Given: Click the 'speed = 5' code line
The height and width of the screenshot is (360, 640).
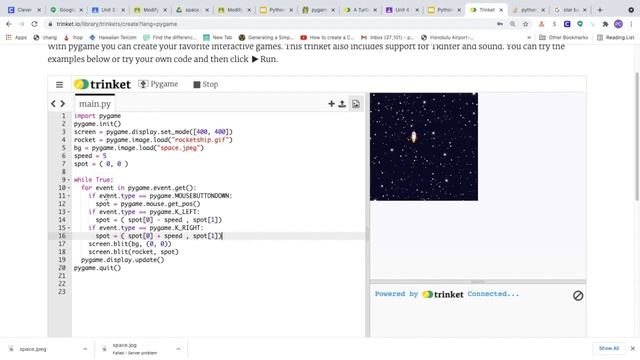Looking at the screenshot, I should 90,156.
